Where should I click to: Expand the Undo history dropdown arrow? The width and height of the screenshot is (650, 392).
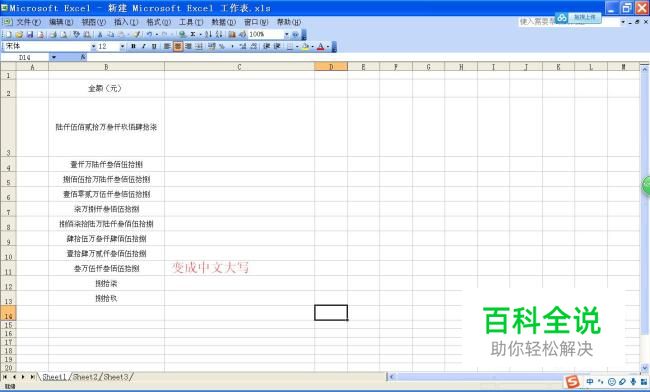157,35
